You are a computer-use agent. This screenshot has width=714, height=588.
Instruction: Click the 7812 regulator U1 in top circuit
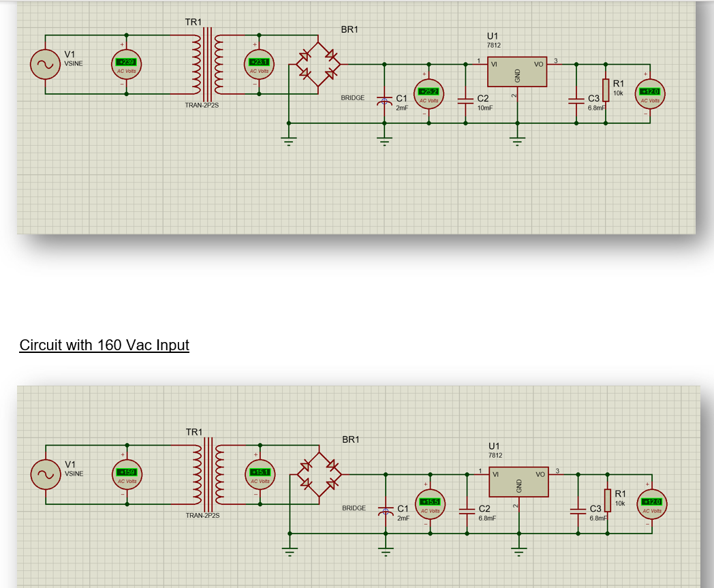(517, 72)
